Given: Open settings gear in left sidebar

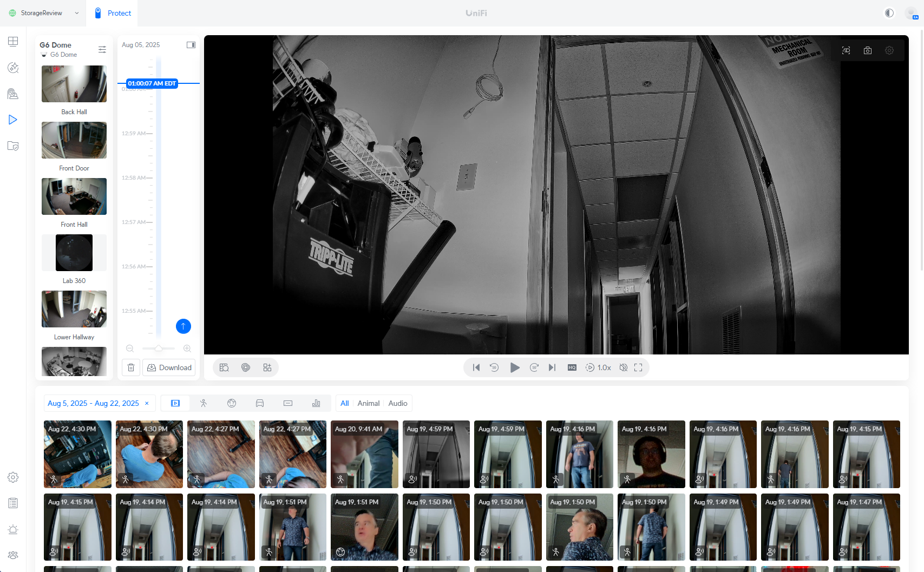Looking at the screenshot, I should (13, 477).
